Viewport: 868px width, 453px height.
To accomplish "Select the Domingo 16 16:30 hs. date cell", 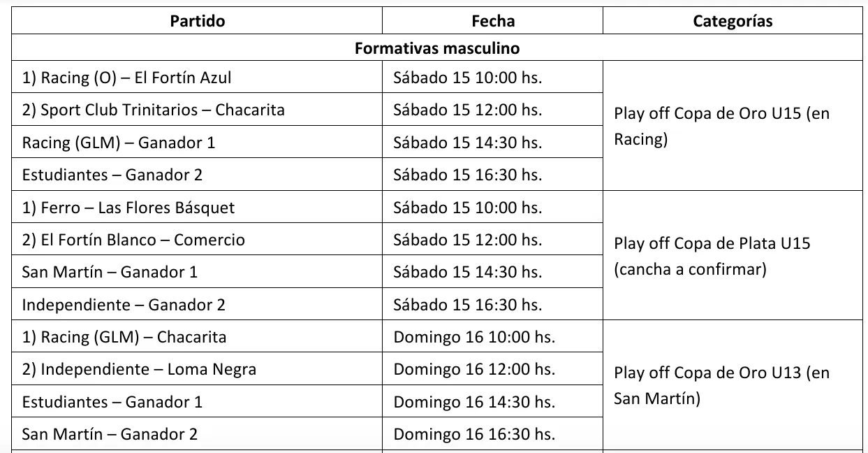I will pos(474,434).
